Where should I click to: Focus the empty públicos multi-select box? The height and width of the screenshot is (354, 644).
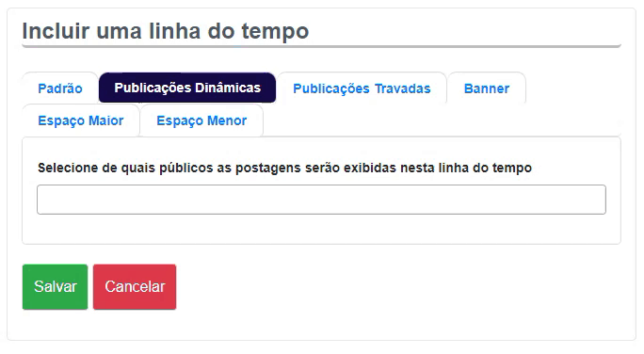click(x=321, y=200)
